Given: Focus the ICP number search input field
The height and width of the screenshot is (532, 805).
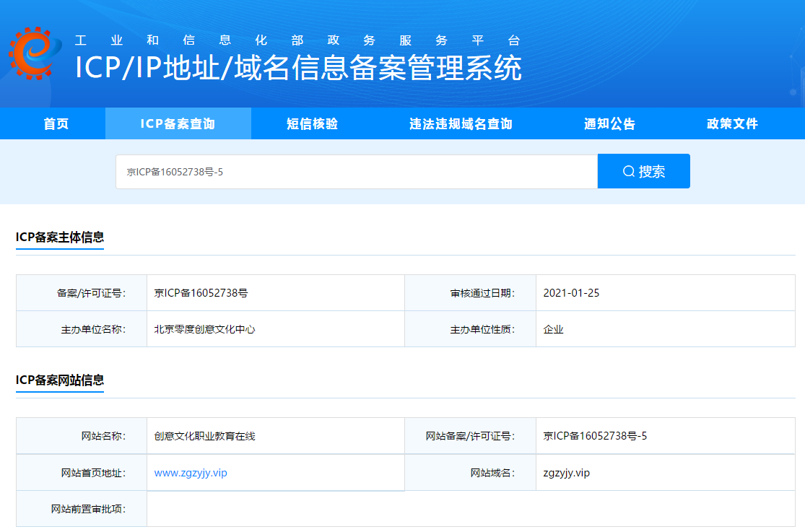Looking at the screenshot, I should (357, 172).
